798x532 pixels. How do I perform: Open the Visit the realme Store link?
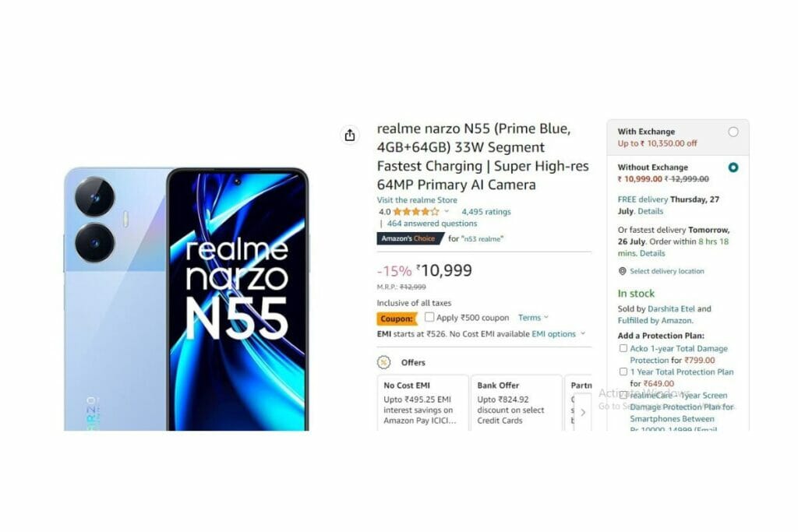(417, 200)
